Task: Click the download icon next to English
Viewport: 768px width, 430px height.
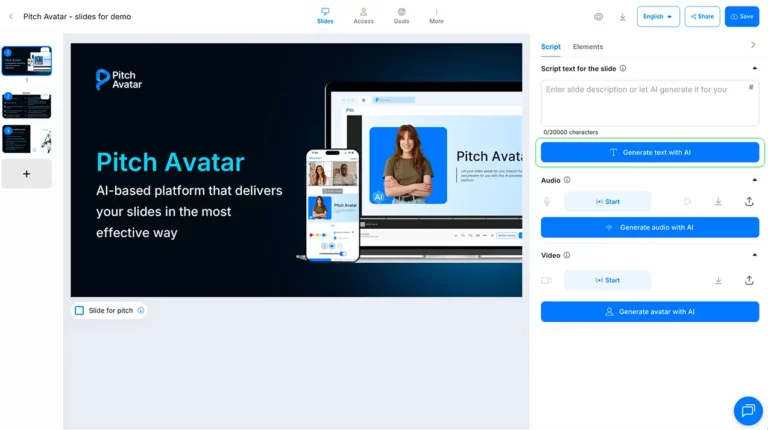Action: pos(622,17)
